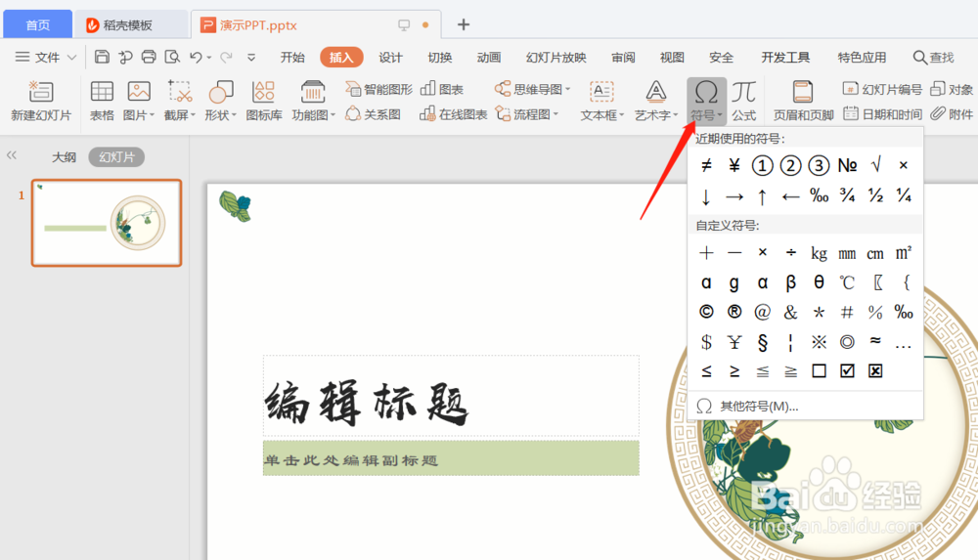
Task: Expand the quick access toolbar customize arrow
Action: 251,58
